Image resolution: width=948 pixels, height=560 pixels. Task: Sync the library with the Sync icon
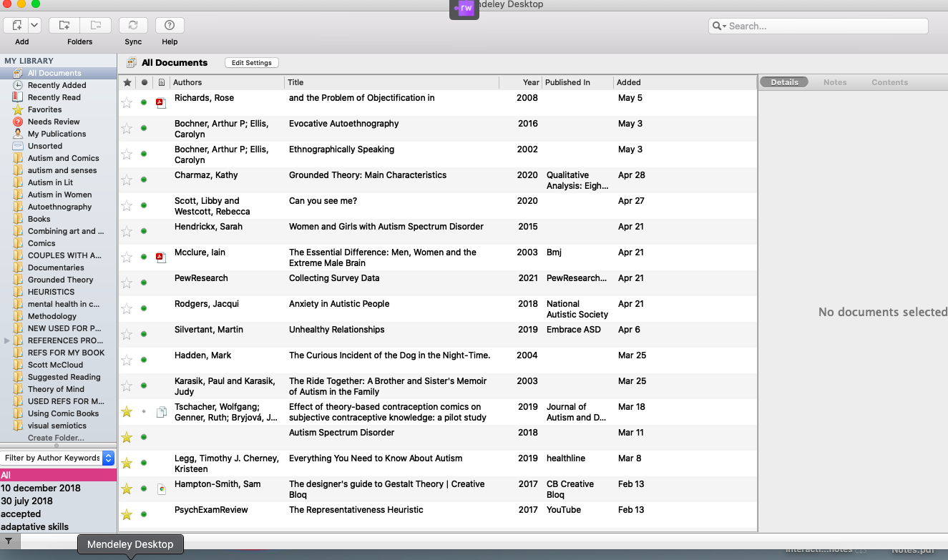pyautogui.click(x=133, y=26)
